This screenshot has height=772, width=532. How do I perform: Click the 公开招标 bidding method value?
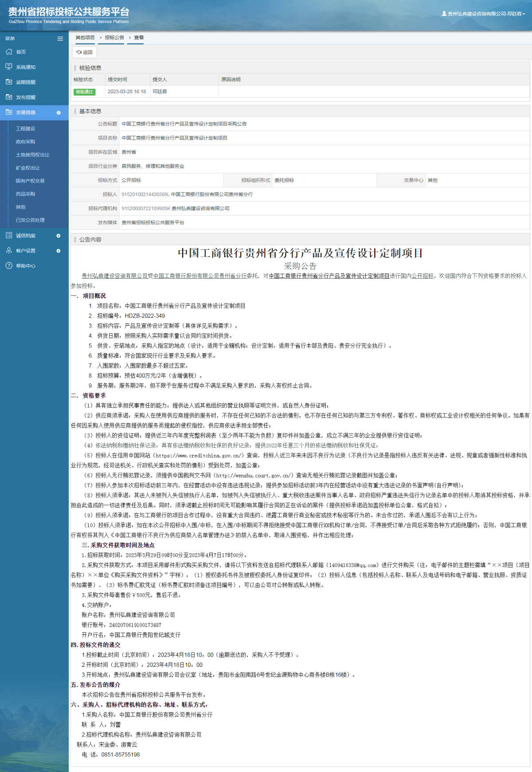[131, 180]
